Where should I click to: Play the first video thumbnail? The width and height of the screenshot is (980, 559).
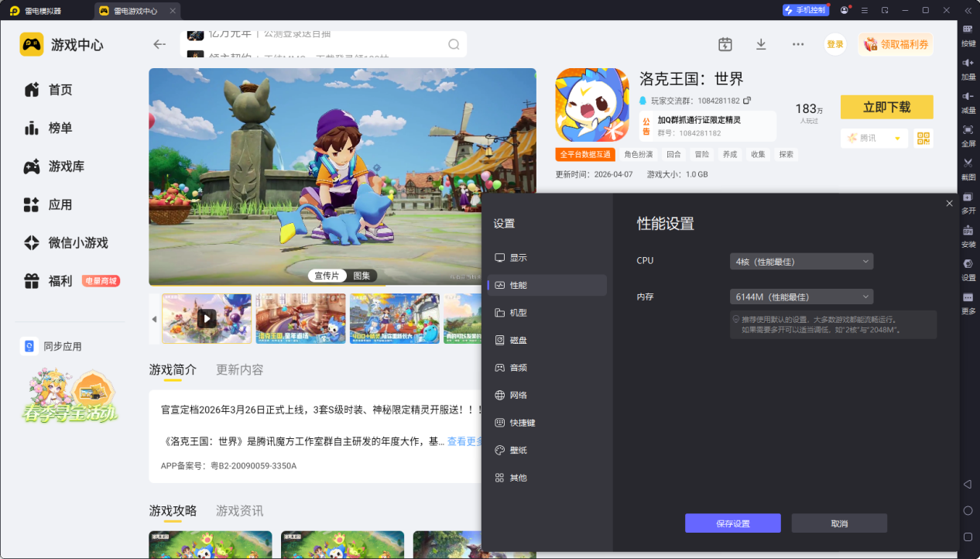coord(206,318)
